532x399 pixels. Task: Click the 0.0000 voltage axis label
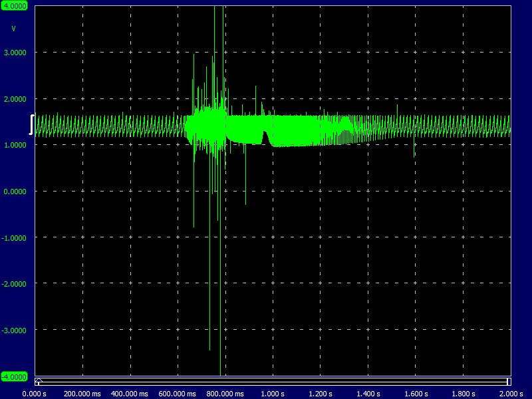click(x=15, y=192)
